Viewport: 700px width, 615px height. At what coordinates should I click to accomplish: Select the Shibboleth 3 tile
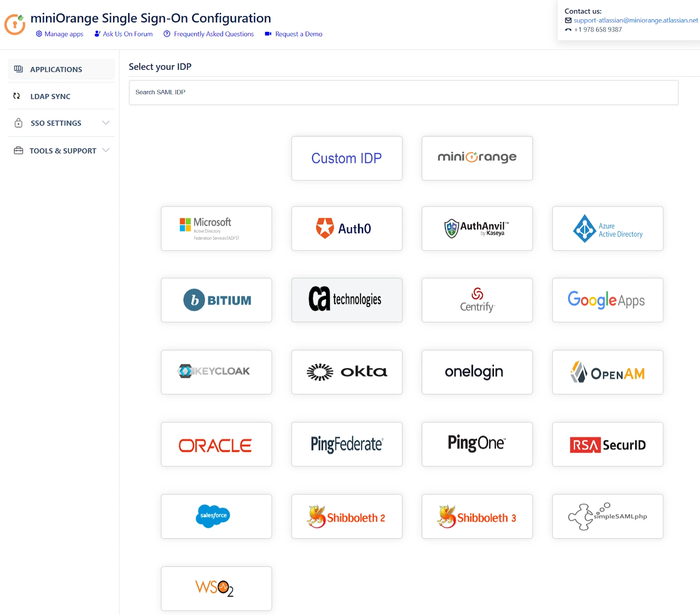[x=477, y=517]
